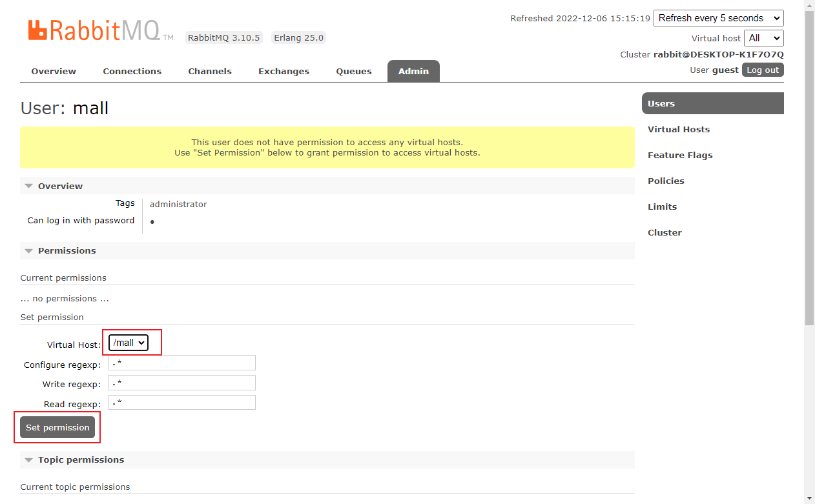This screenshot has height=504, width=815.
Task: Click the Log out button
Action: [x=763, y=70]
